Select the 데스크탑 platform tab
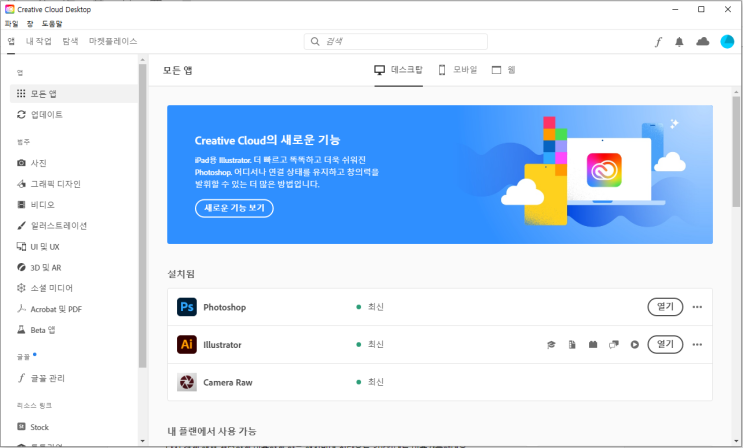 tap(399, 70)
